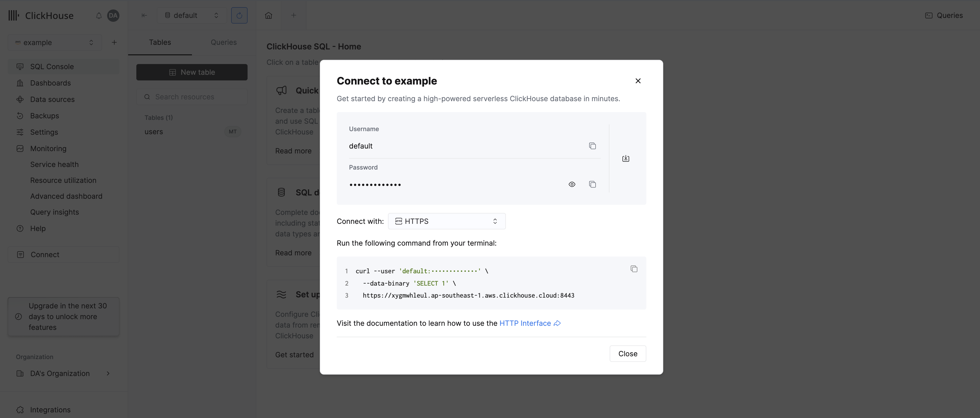Image resolution: width=980 pixels, height=418 pixels.
Task: Copy the default username using the copy icon
Action: pos(592,146)
